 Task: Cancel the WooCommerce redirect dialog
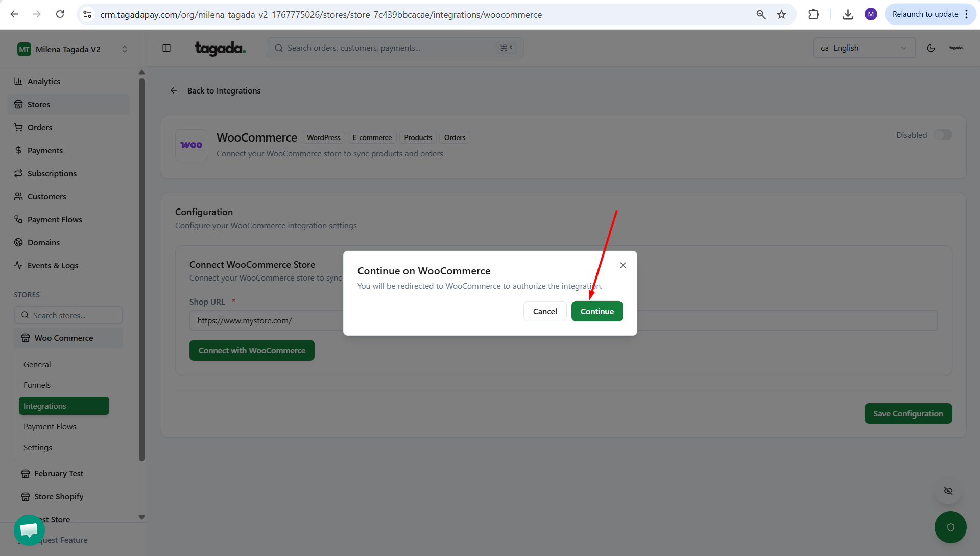click(x=544, y=311)
